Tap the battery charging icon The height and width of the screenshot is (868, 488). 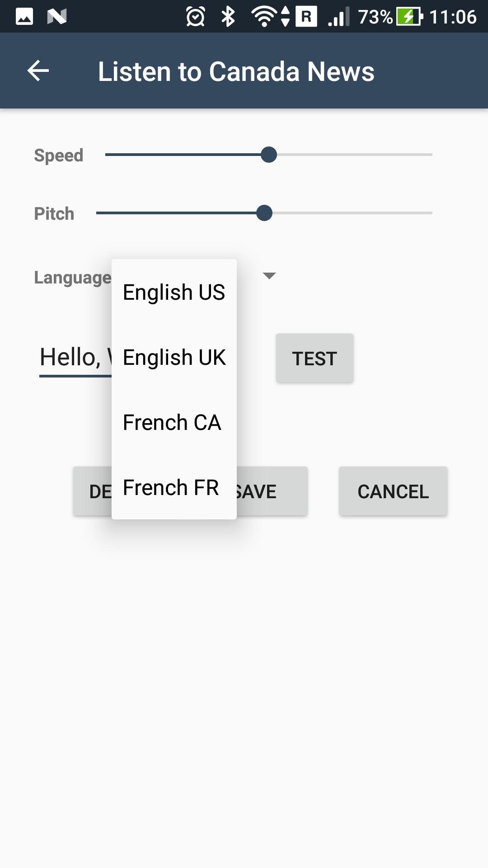coord(410,17)
